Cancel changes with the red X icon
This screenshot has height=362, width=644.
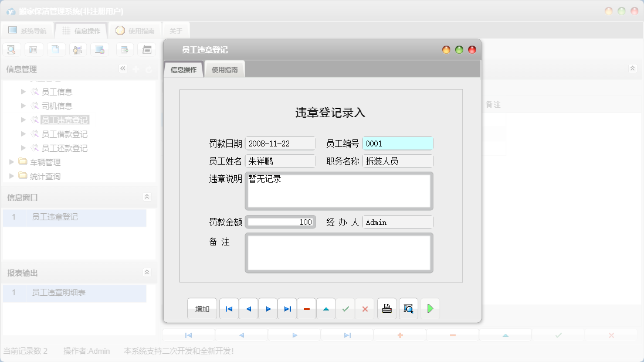point(365,309)
